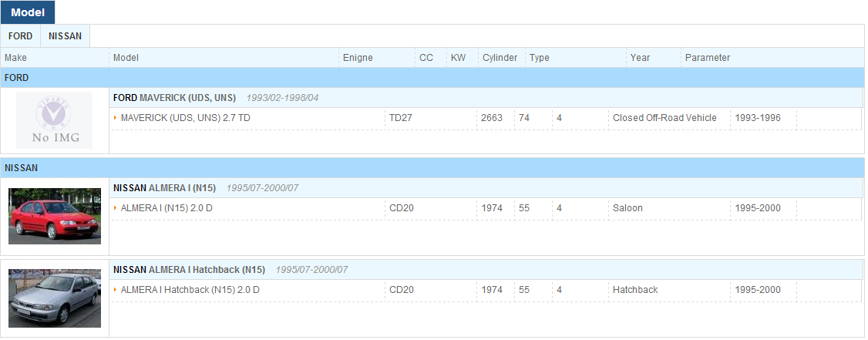Click the KW column header
The height and width of the screenshot is (340, 868).
(463, 58)
